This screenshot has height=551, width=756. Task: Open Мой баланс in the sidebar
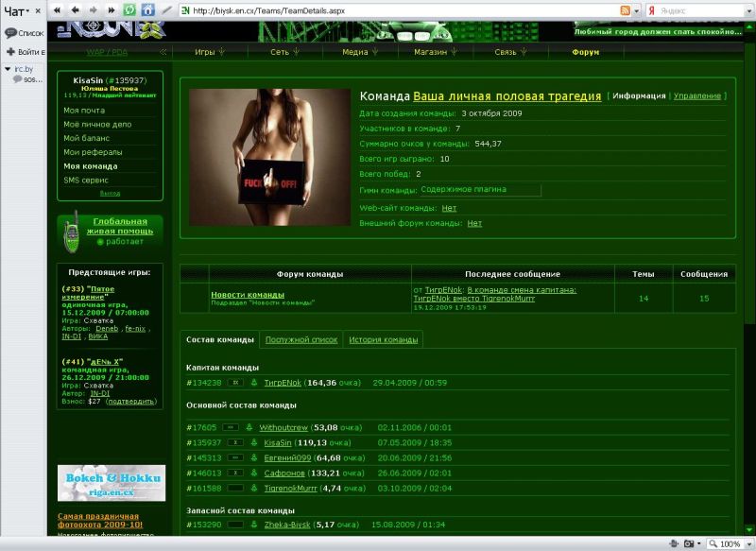click(x=87, y=138)
